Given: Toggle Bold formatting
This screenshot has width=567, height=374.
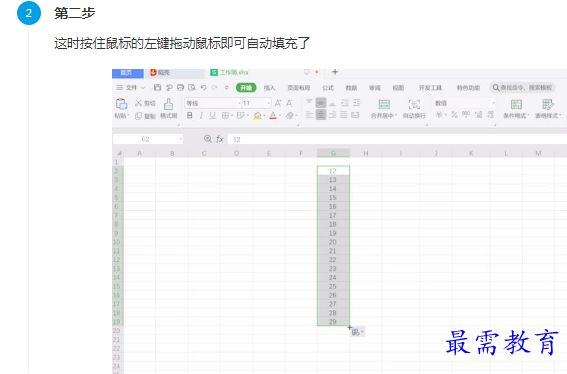Looking at the screenshot, I should [x=189, y=115].
